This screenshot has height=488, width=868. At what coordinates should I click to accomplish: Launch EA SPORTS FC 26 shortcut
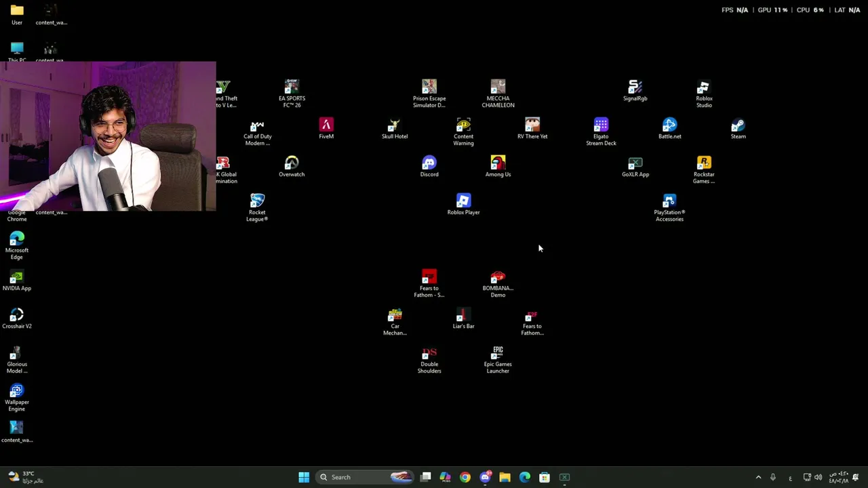pyautogui.click(x=292, y=94)
